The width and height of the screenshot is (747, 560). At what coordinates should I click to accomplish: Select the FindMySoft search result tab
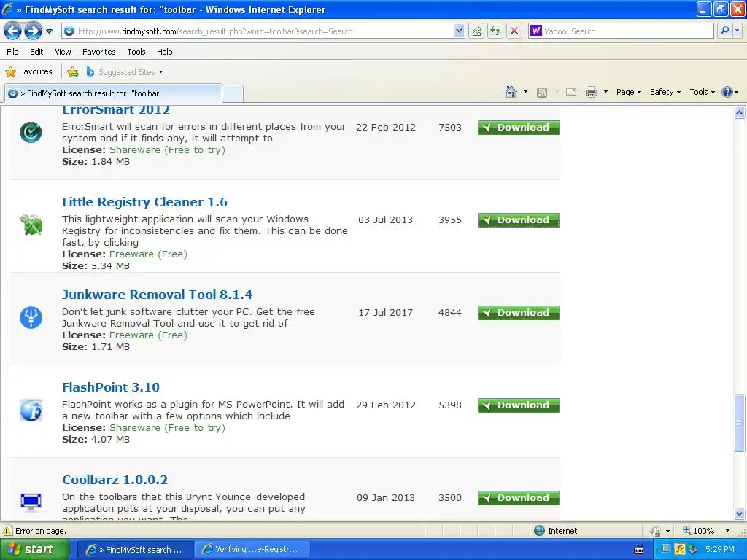[113, 93]
